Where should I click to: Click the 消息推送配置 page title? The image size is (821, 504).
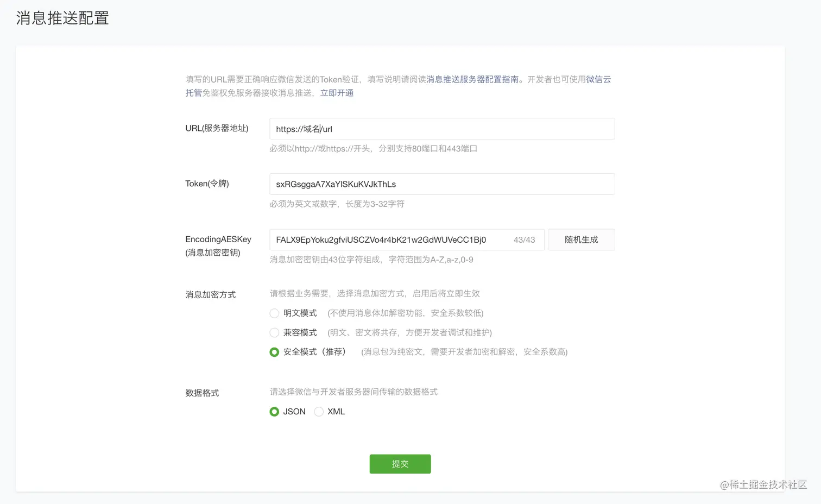61,18
